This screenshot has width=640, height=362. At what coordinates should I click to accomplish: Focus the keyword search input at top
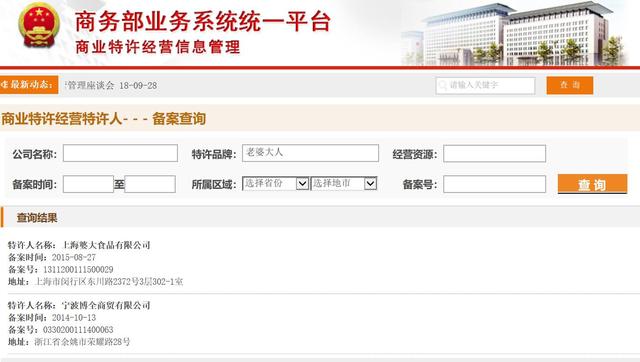click(x=485, y=85)
